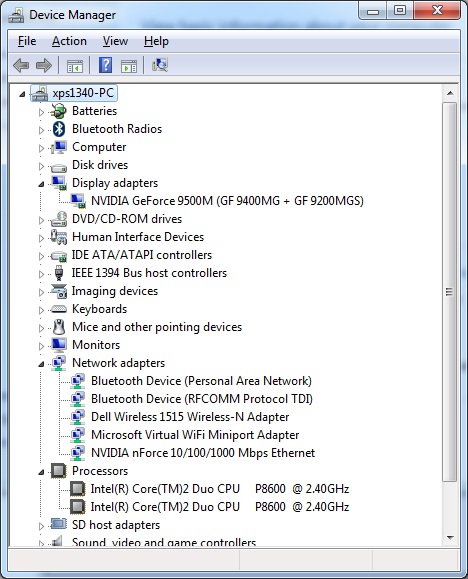Open the Help menu

(x=156, y=41)
